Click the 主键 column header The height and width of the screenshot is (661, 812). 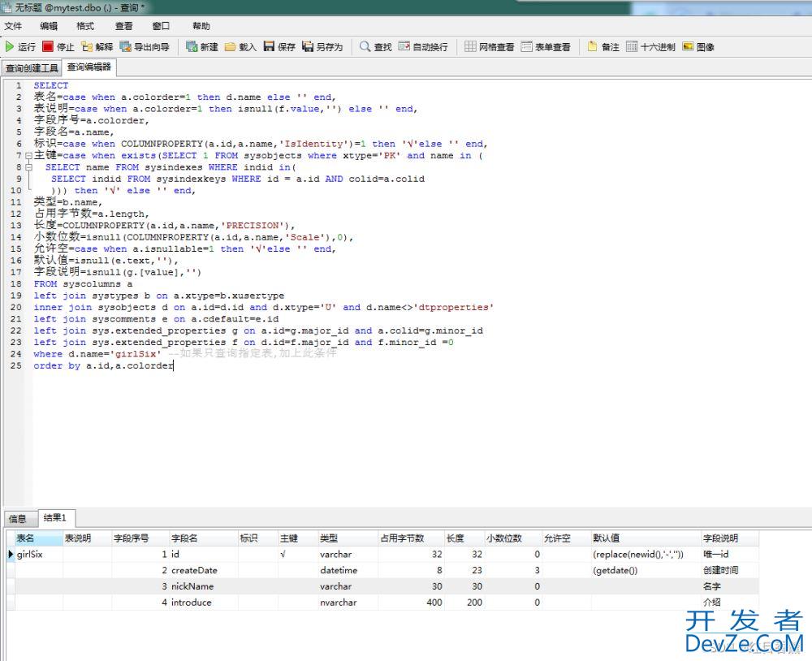298,538
